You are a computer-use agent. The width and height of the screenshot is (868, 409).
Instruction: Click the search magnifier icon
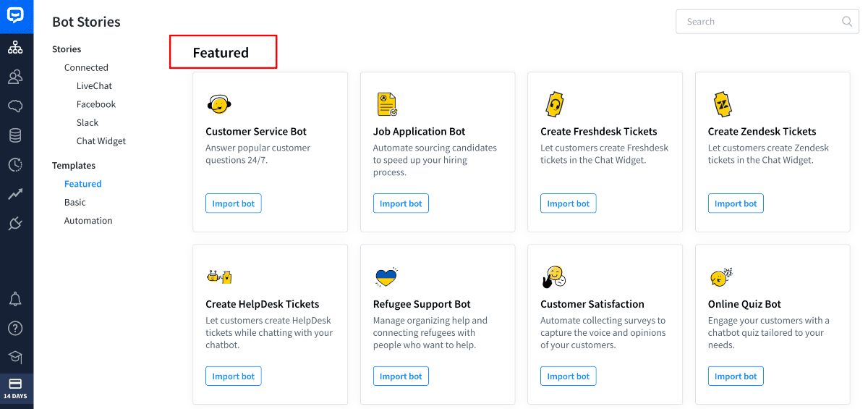coord(847,22)
